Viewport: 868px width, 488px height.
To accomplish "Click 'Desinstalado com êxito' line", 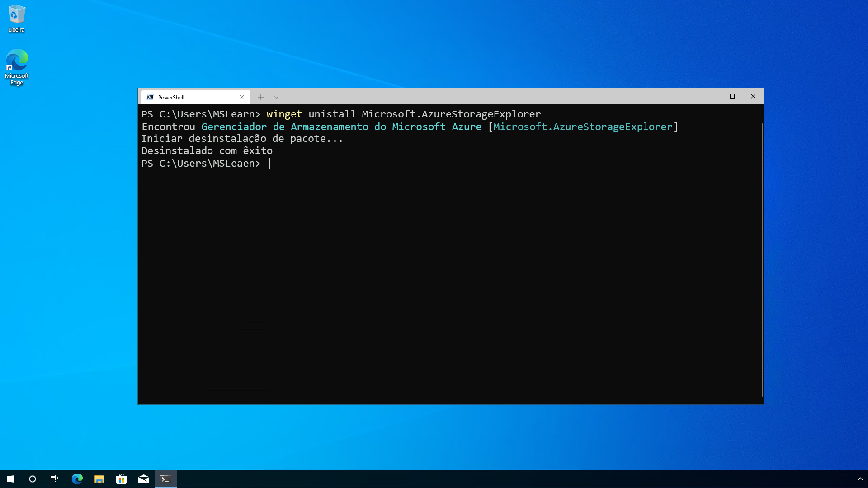I will (207, 151).
